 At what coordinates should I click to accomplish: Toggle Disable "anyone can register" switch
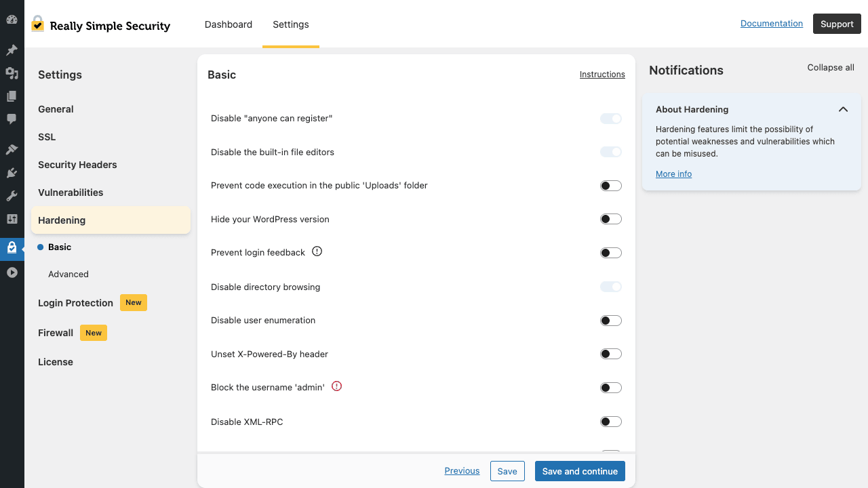coord(611,119)
